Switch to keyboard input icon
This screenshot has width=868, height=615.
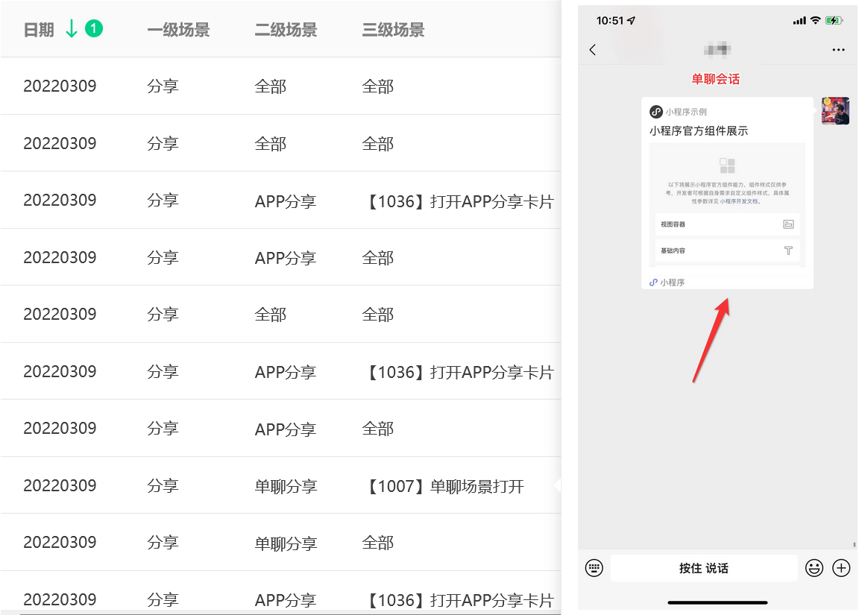[x=594, y=568]
